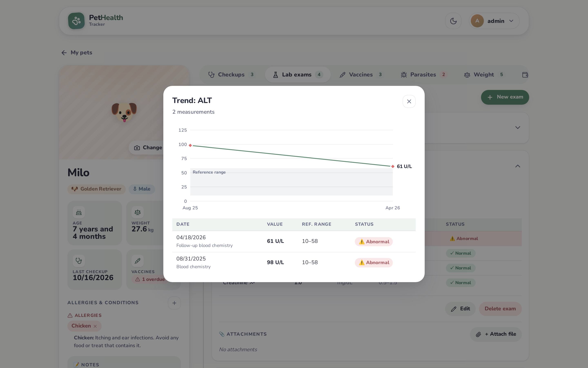
Task: Click the wallet icon tab at right
Action: 525,75
